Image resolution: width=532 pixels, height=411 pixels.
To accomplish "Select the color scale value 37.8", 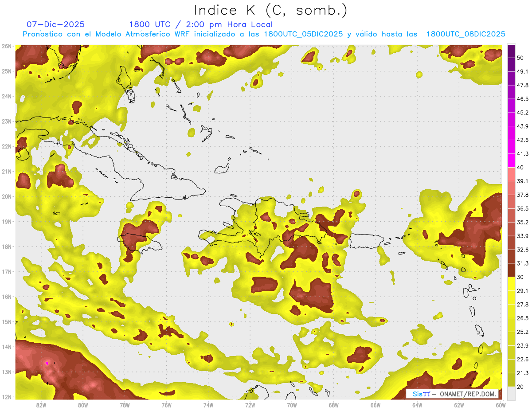I will tap(523, 195).
